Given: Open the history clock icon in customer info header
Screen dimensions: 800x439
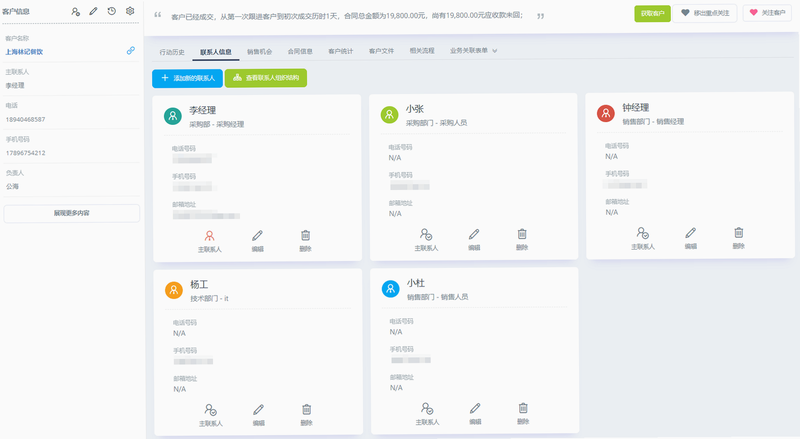Looking at the screenshot, I should point(112,11).
